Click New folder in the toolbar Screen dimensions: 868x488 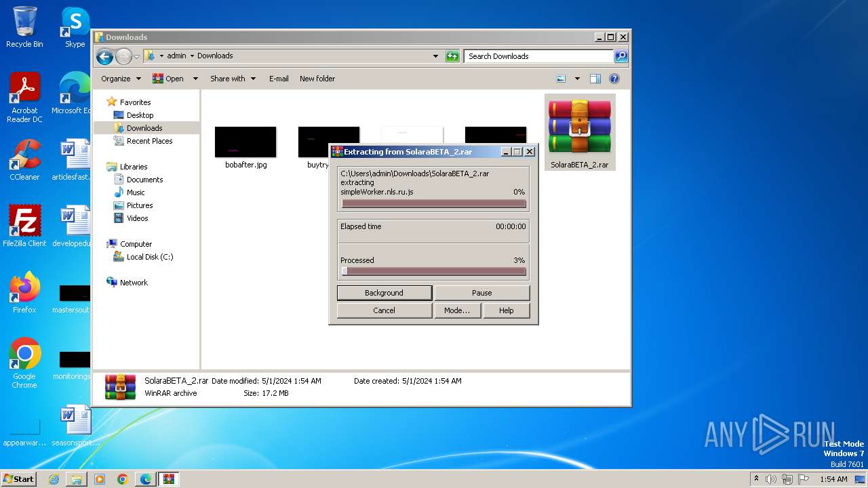(317, 79)
